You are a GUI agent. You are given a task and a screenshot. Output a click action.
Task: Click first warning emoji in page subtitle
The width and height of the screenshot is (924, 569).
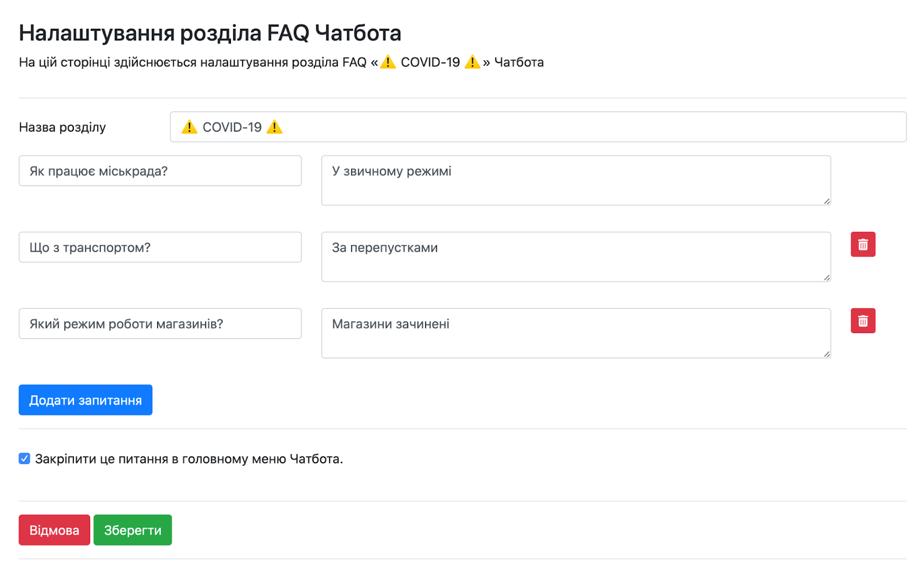point(388,62)
